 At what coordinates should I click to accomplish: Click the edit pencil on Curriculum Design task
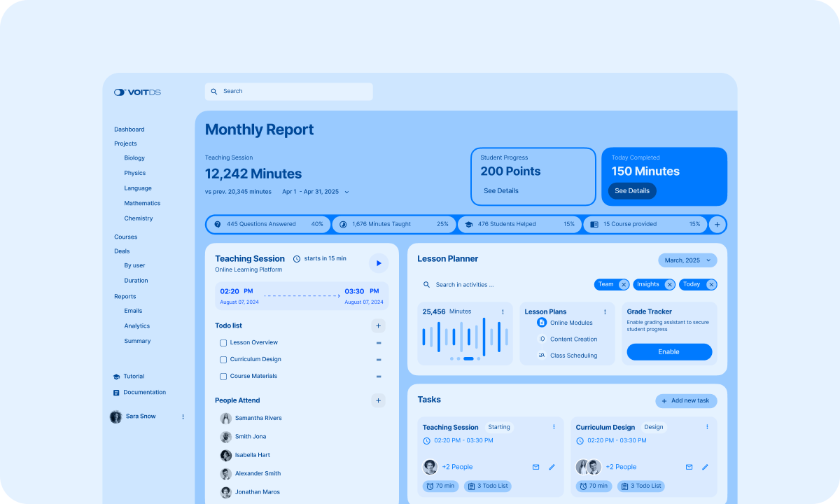tap(705, 467)
